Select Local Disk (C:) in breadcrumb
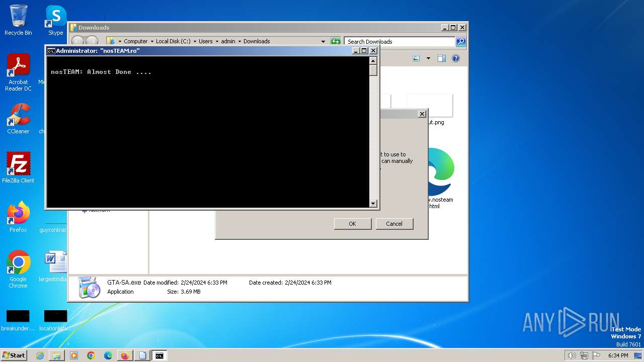The height and width of the screenshot is (362, 644). 173,41
